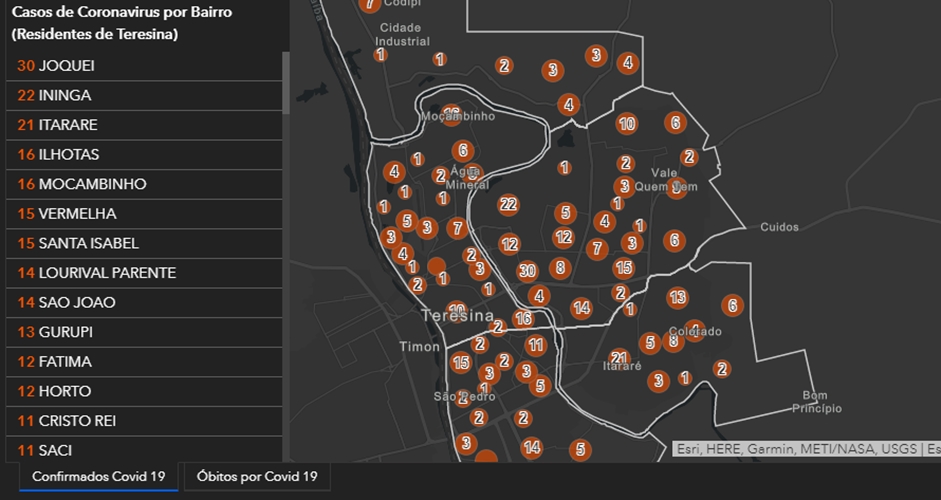Open the Óbitos por Covid 19 tab
The height and width of the screenshot is (500, 941).
257,477
